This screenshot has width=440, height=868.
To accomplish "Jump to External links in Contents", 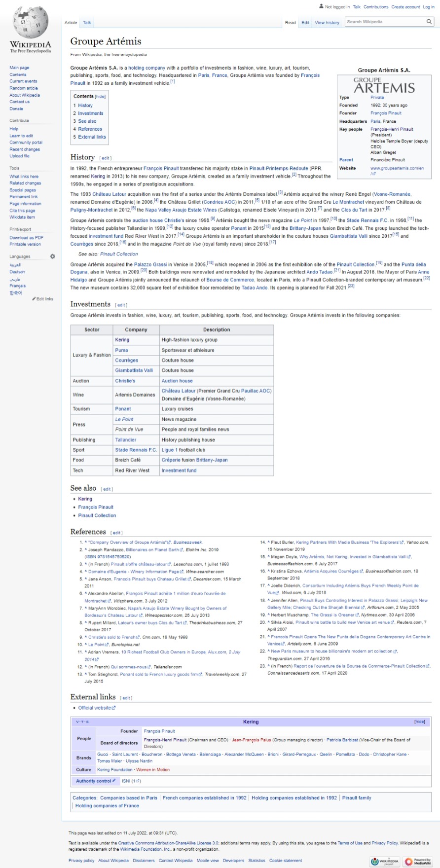I will point(92,137).
